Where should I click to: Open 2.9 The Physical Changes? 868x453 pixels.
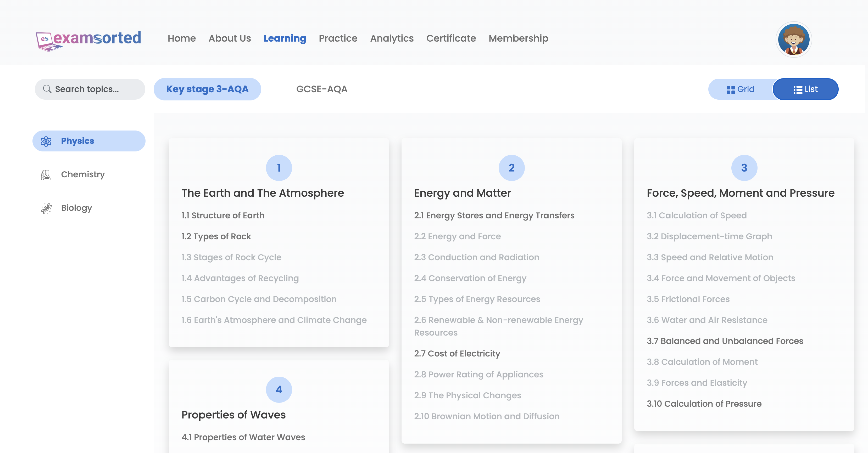(x=467, y=395)
